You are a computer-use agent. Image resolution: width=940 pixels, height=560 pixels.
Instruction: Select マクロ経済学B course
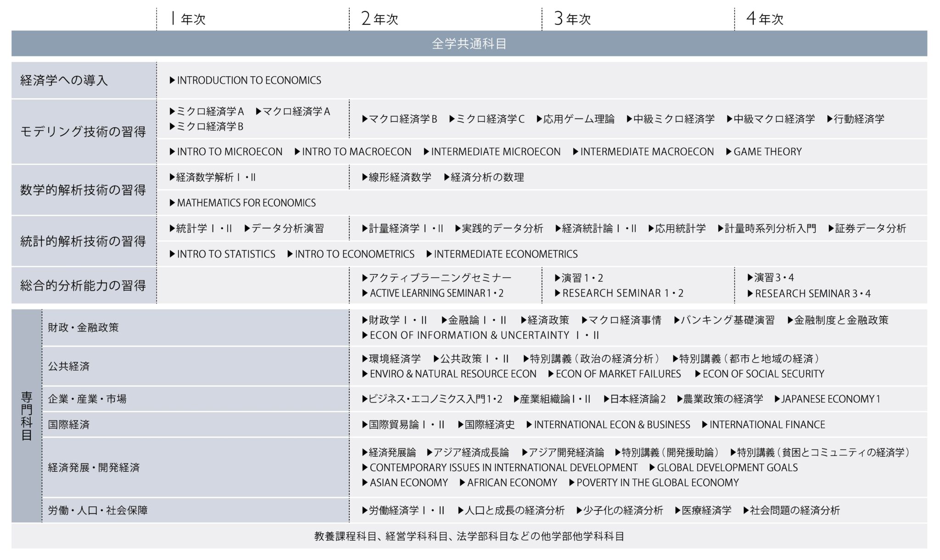point(399,119)
